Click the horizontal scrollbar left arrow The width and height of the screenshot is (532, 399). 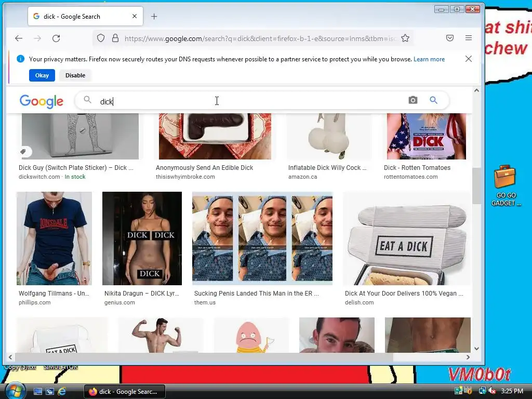tap(10, 357)
